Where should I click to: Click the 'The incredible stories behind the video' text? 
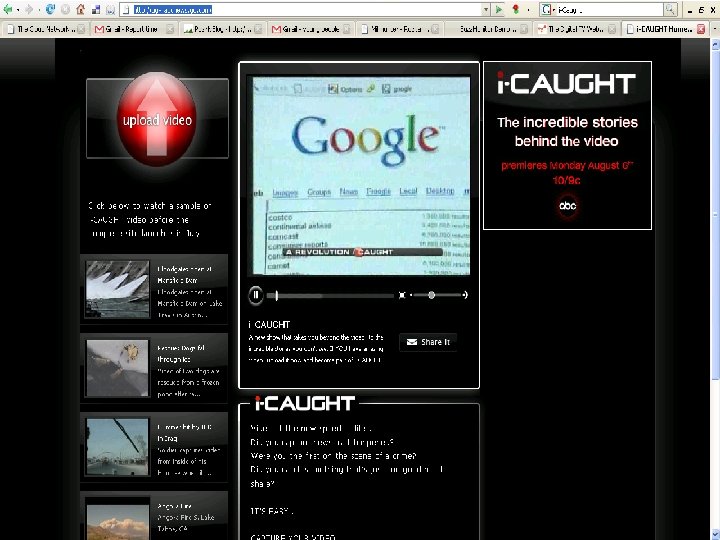tap(567, 132)
